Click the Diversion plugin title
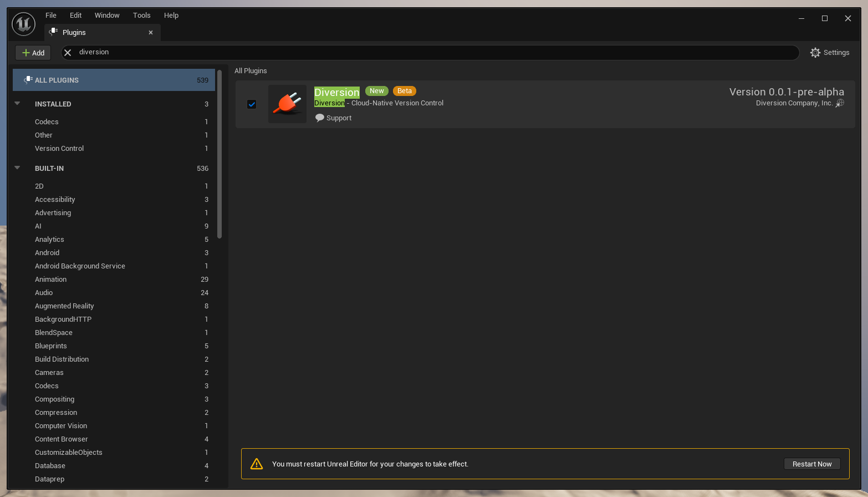This screenshot has width=868, height=497. click(337, 92)
